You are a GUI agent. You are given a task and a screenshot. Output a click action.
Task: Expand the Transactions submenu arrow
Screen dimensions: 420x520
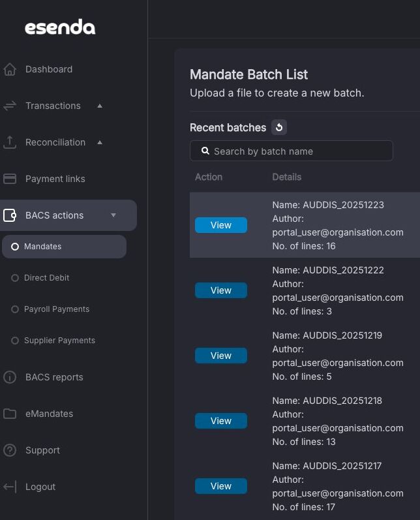pyautogui.click(x=100, y=106)
